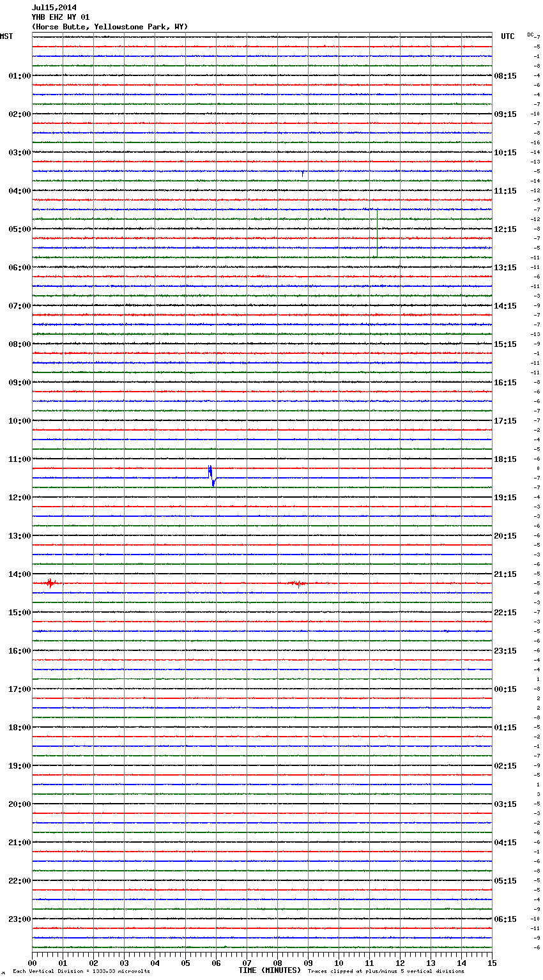Click the 10:00 MST time label
Viewport: 543px width, 980px height.
pyautogui.click(x=20, y=421)
